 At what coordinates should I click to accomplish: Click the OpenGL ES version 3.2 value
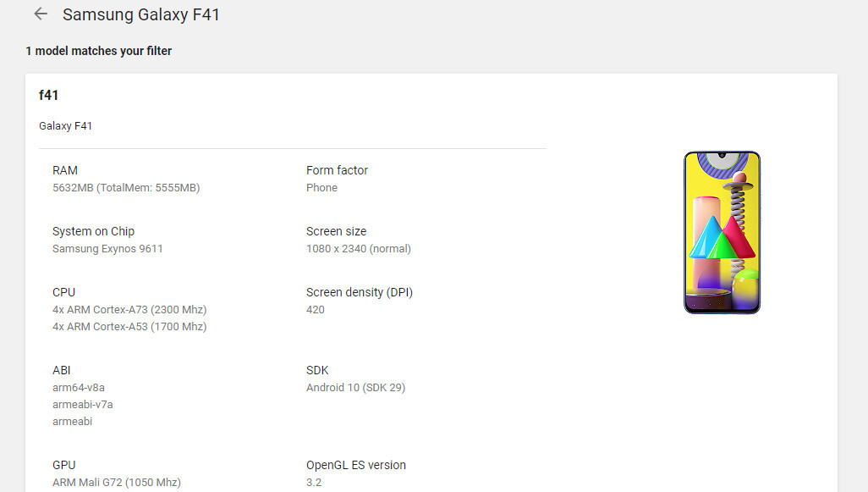pyautogui.click(x=314, y=483)
